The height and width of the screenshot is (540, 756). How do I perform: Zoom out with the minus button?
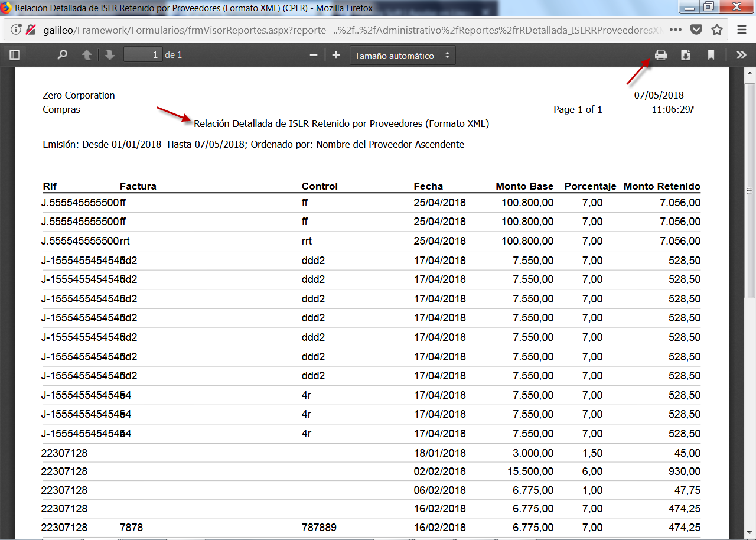314,56
